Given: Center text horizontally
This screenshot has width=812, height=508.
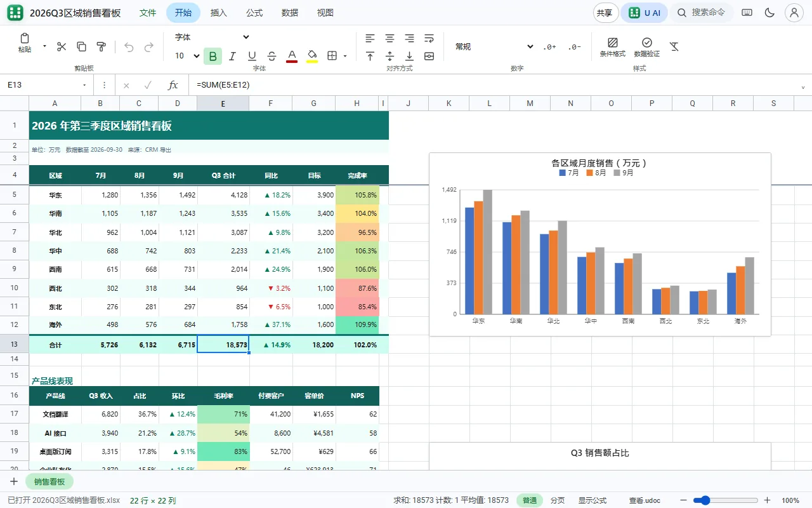Looking at the screenshot, I should click(390, 38).
